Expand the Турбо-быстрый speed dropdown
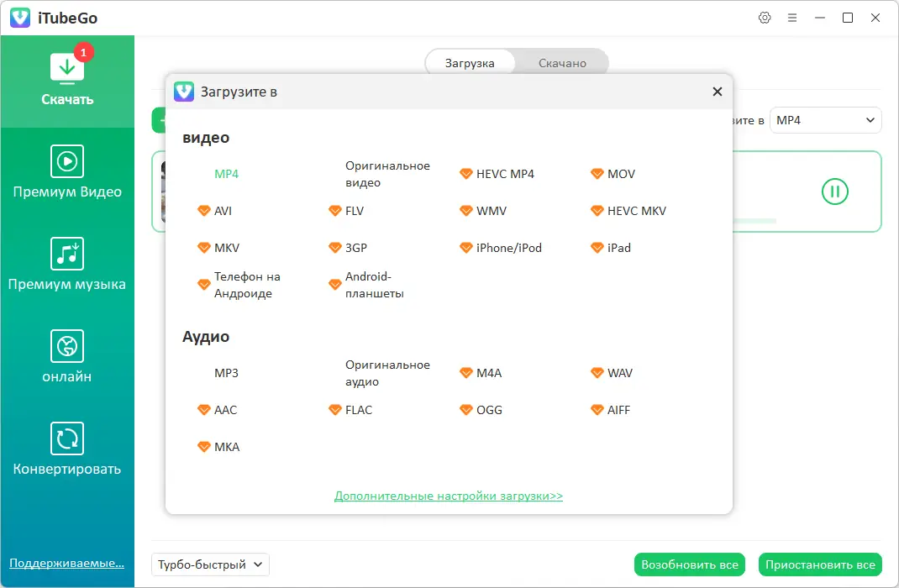Image resolution: width=899 pixels, height=588 pixels. 210,564
